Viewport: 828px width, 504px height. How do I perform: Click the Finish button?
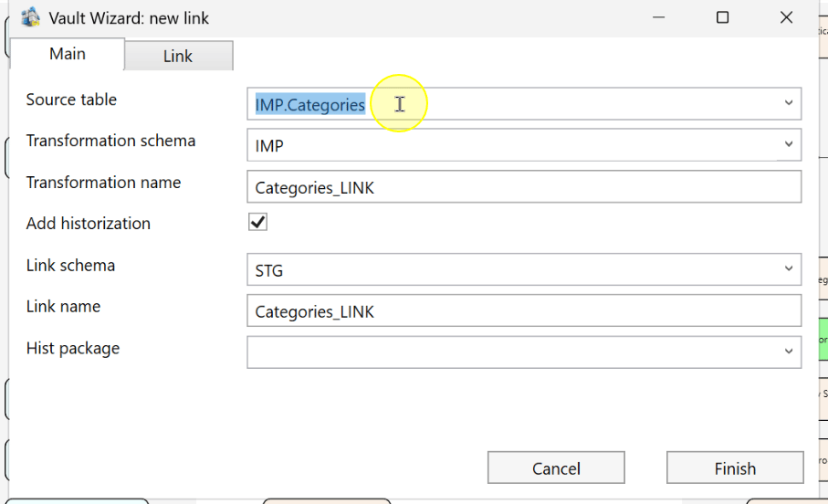point(735,467)
